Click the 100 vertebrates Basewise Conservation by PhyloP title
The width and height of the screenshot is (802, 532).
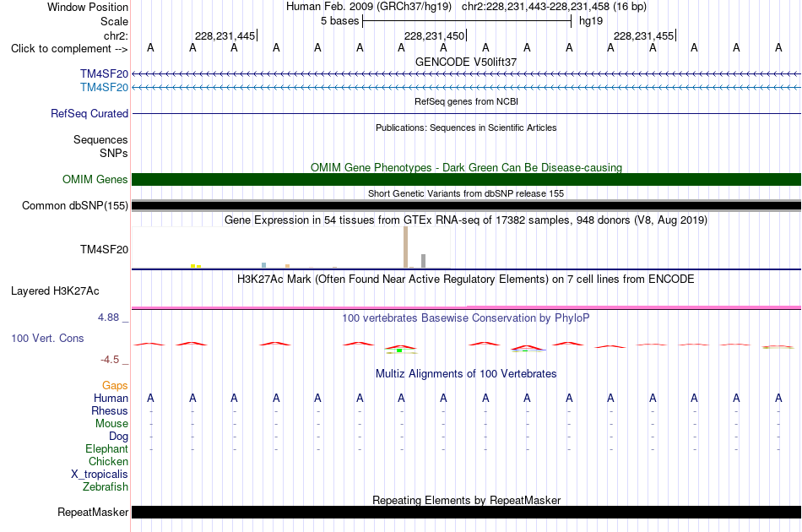(x=466, y=318)
